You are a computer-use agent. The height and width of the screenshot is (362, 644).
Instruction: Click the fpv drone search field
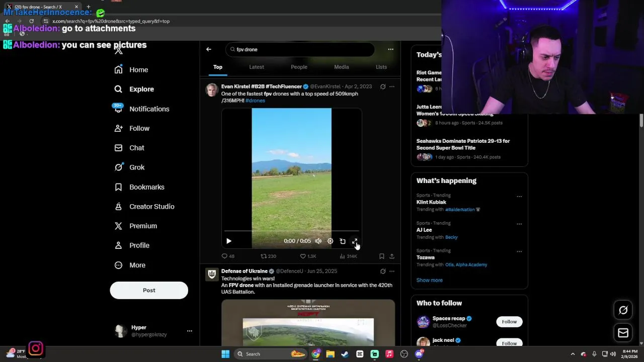coord(300,49)
